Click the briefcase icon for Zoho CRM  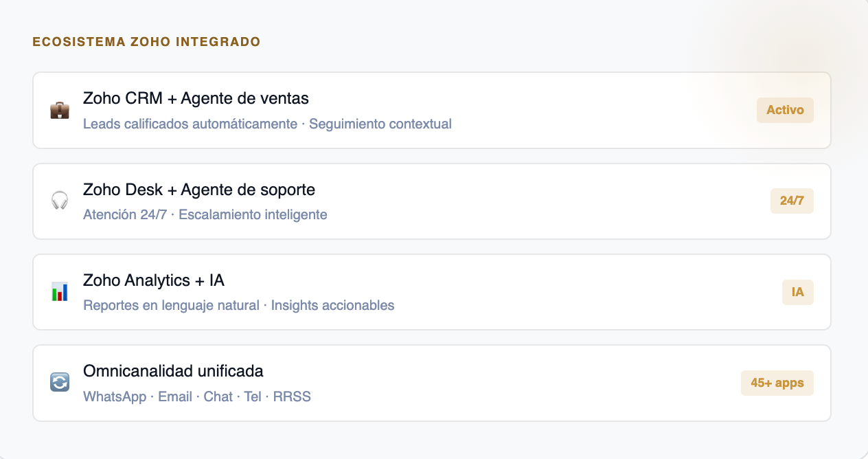[60, 111]
